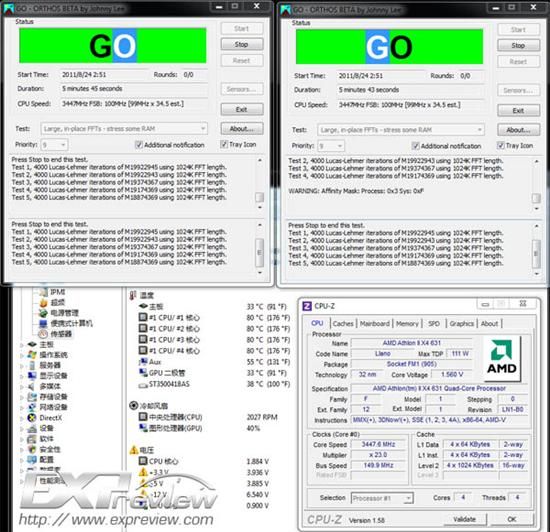Click CPU 核心 voltage row
Image resolution: width=550 pixels, height=532 pixels.
204,461
